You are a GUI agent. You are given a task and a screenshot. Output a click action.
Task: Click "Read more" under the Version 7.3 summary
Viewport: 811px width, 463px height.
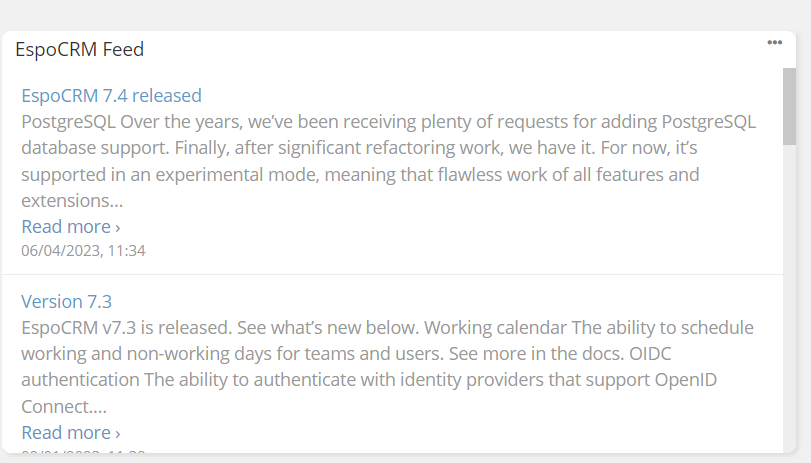coord(66,432)
